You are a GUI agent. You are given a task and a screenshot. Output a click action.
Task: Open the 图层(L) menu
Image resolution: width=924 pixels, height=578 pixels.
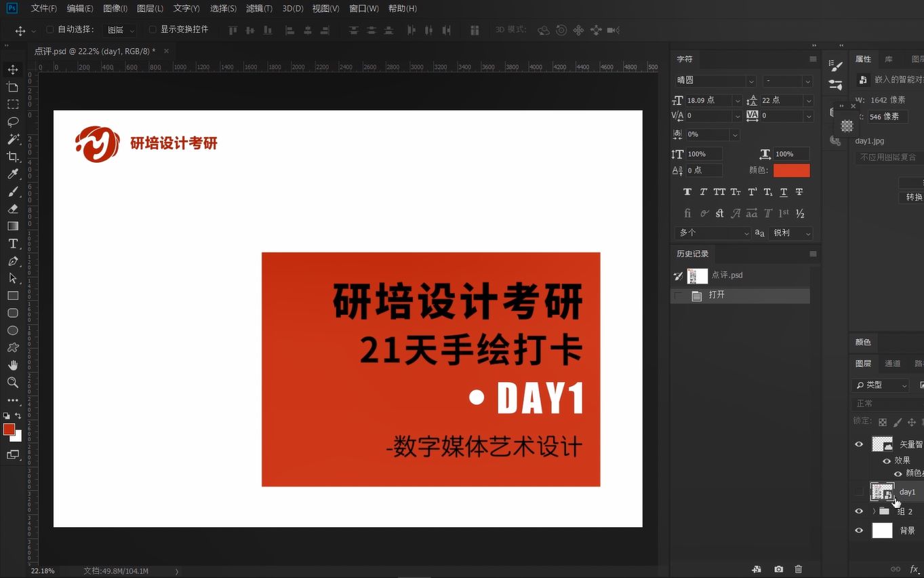tap(150, 9)
